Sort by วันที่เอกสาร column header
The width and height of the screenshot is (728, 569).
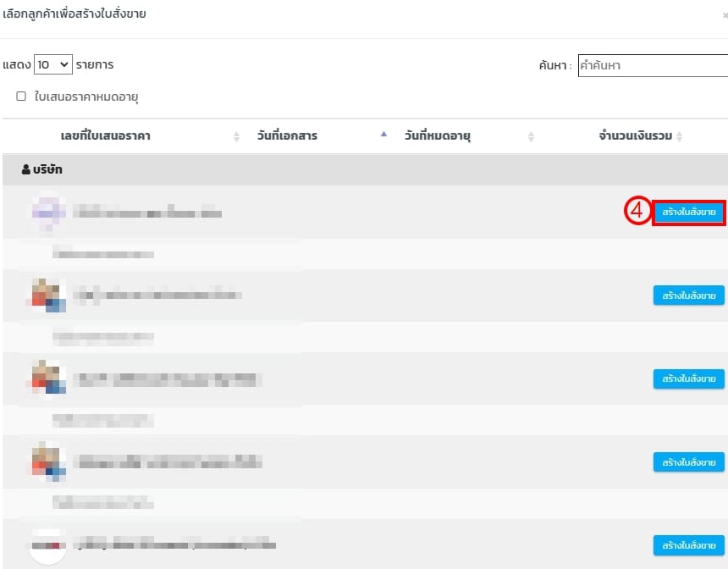click(287, 136)
